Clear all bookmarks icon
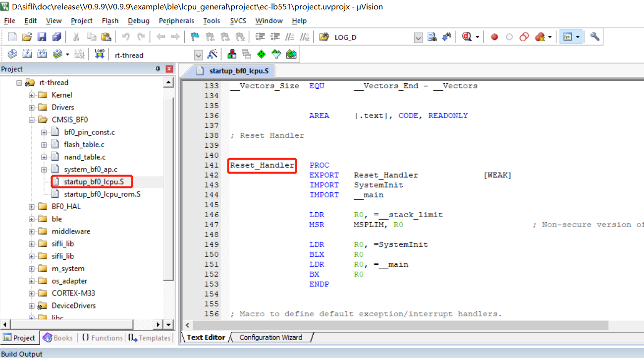Image resolution: width=644 pixels, height=358 pixels. [240, 37]
